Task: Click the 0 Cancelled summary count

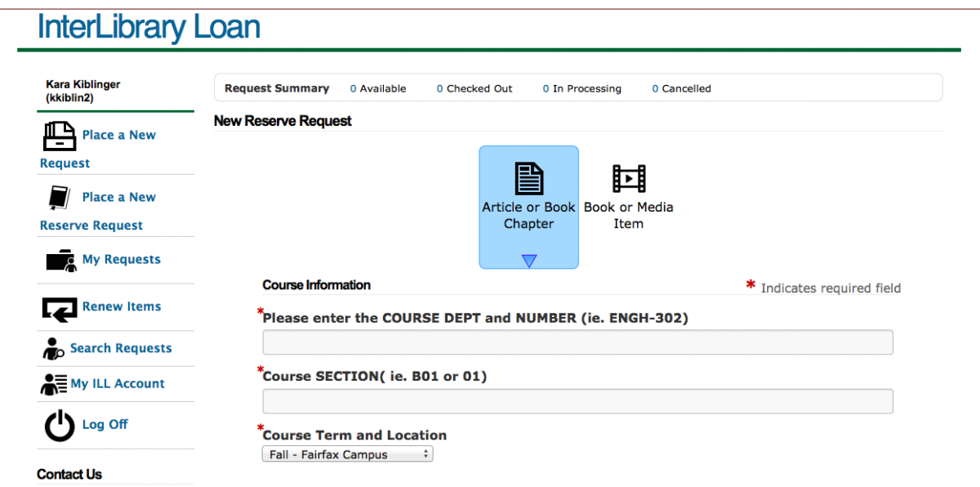Action: pos(681,88)
